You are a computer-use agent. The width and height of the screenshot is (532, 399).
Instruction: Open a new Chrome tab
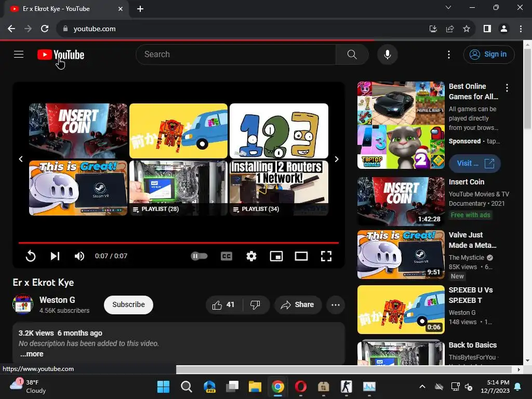coord(140,9)
